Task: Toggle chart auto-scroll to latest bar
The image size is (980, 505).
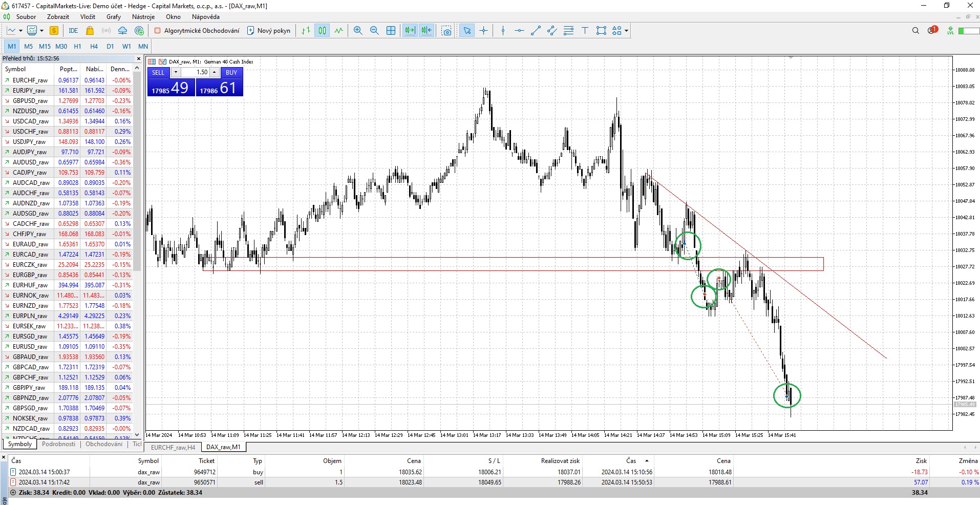Action: click(410, 31)
